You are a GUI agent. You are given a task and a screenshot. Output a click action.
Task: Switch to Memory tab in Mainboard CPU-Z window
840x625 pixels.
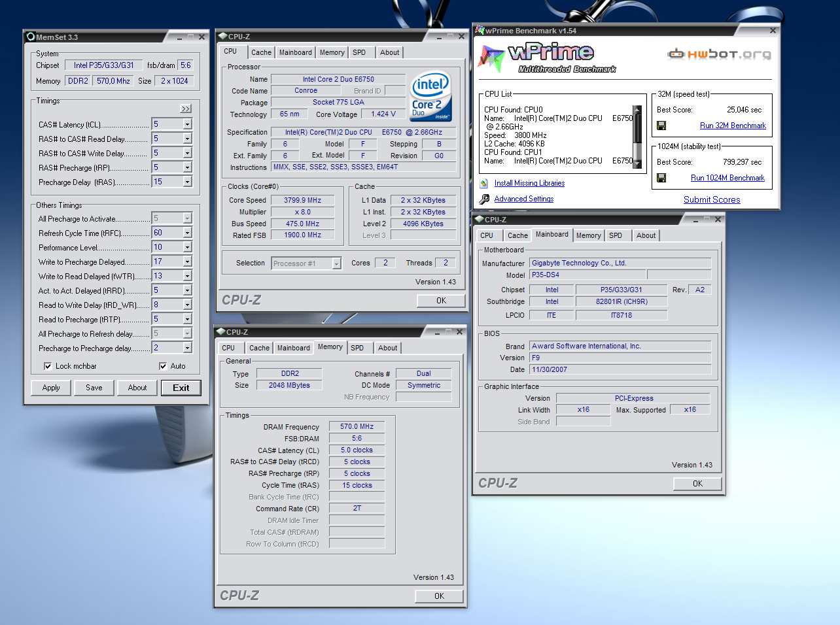(x=588, y=235)
